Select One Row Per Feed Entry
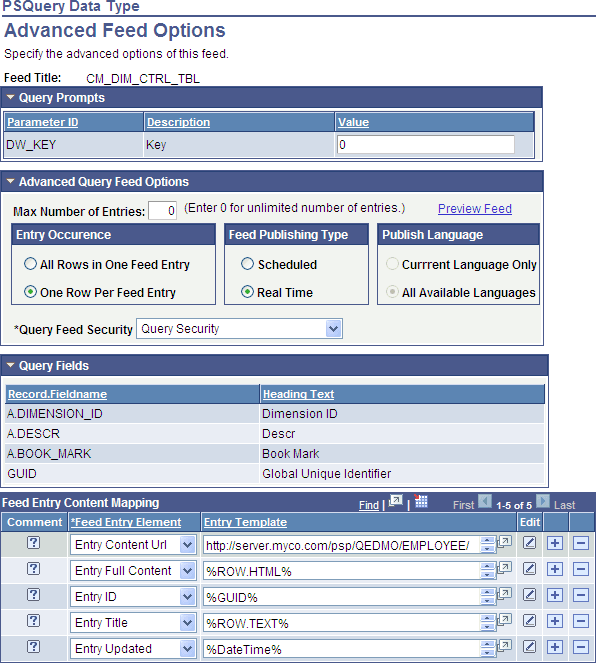This screenshot has width=596, height=663. (x=30, y=292)
